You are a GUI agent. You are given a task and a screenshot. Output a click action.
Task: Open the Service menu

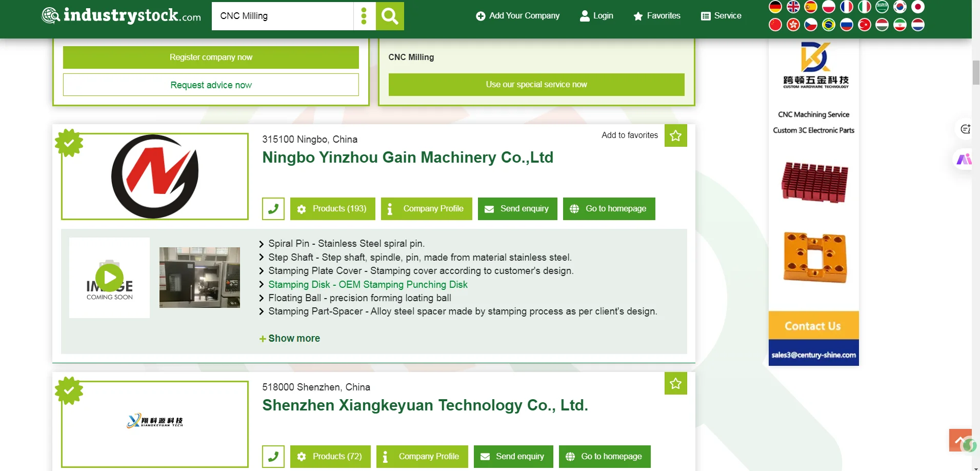(721, 16)
